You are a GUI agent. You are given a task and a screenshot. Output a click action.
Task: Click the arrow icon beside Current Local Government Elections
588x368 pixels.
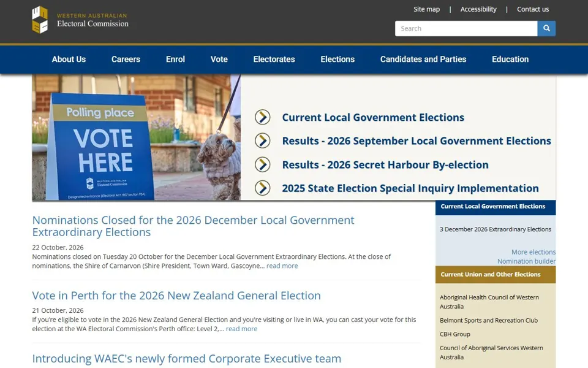tap(263, 117)
